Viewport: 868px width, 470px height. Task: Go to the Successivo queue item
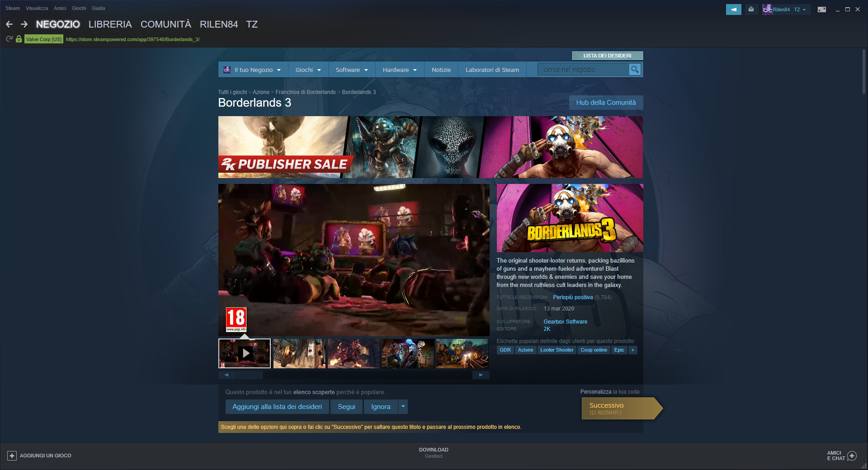(x=622, y=409)
